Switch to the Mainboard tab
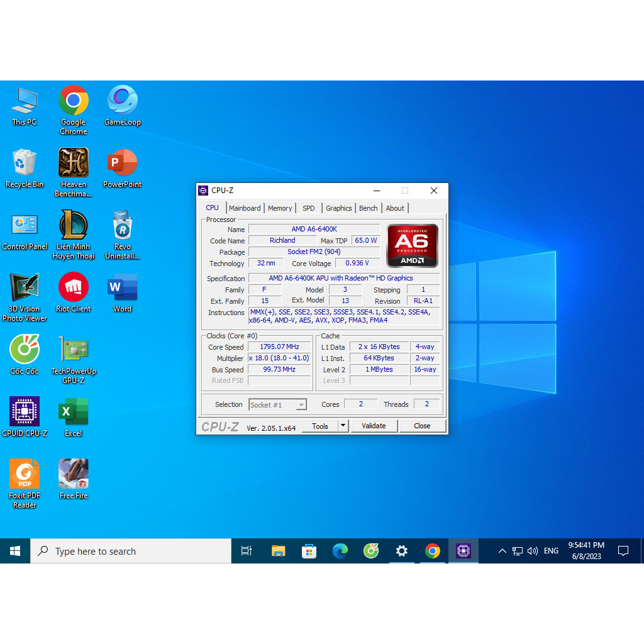This screenshot has height=644, width=644. click(x=245, y=208)
